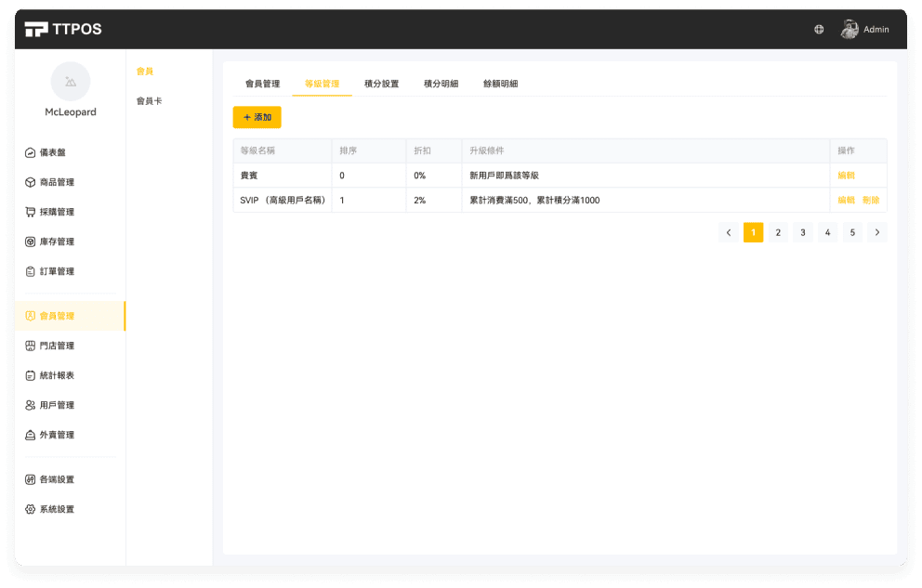
Task: Go to next page using right chevron
Action: click(x=876, y=232)
